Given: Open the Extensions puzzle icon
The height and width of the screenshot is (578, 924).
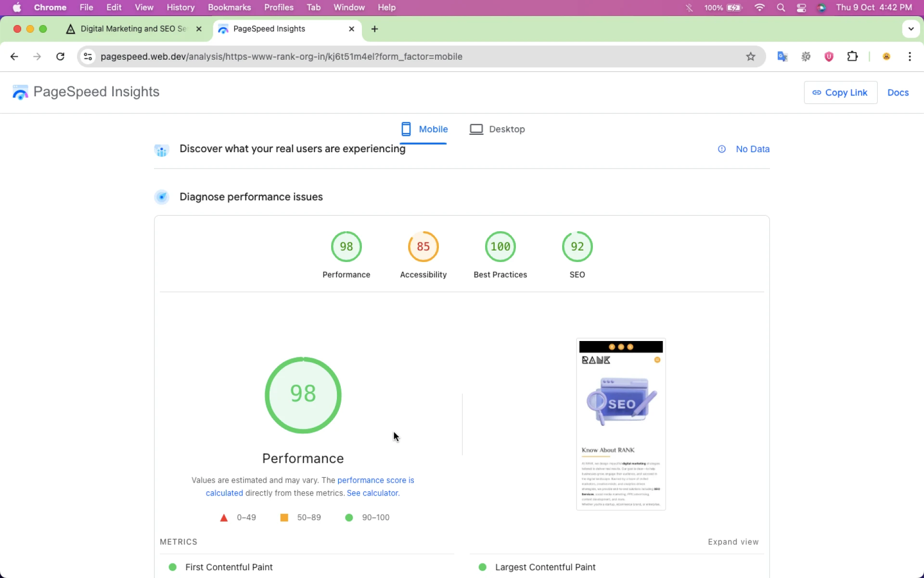Looking at the screenshot, I should click(x=852, y=57).
